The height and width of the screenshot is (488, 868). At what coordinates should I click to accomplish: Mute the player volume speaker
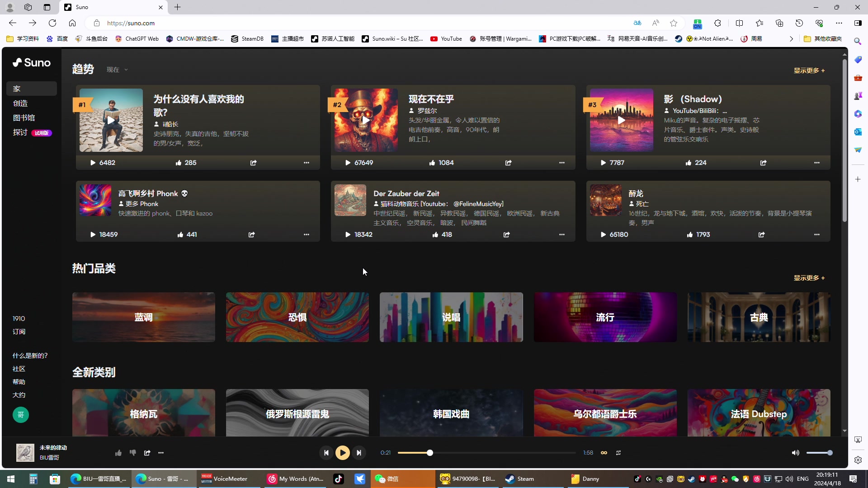(x=795, y=453)
